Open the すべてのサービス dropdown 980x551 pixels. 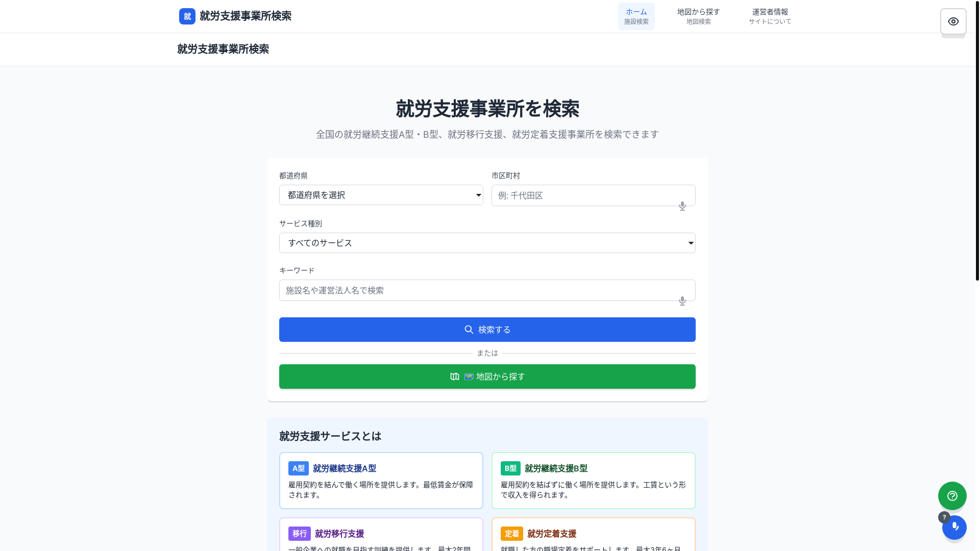pos(487,243)
